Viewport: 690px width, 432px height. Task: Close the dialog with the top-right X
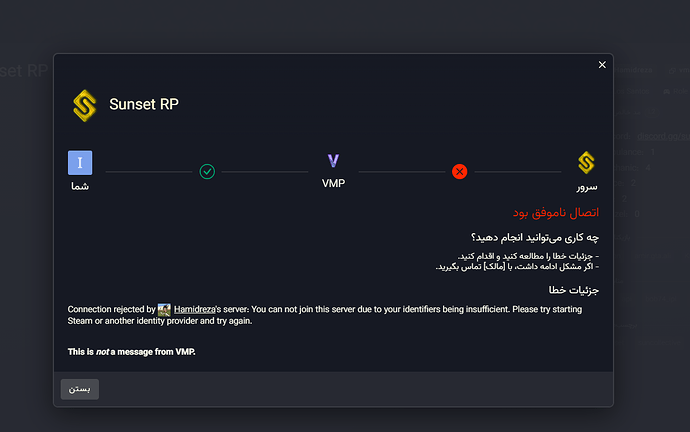[602, 65]
